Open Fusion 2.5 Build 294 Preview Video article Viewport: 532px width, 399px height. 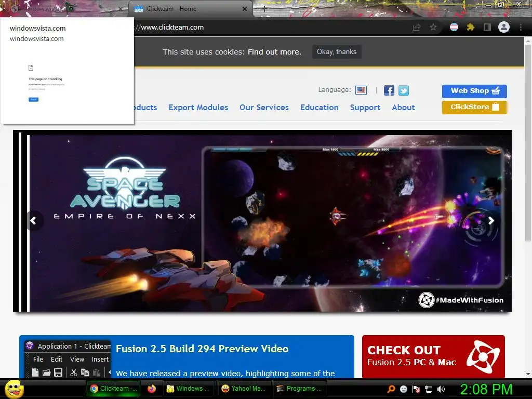[x=202, y=349]
